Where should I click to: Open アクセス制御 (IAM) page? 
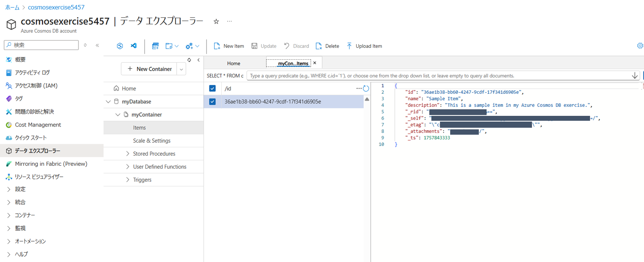[36, 86]
